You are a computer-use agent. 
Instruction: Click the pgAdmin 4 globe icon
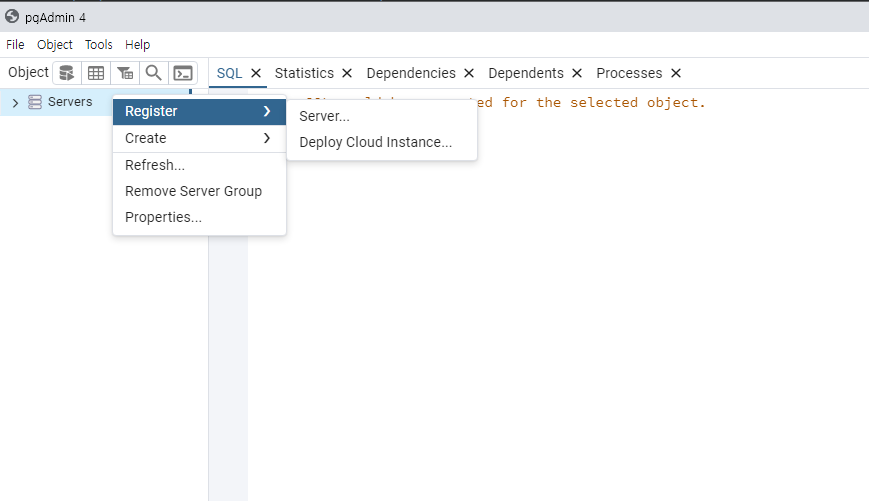(x=12, y=17)
